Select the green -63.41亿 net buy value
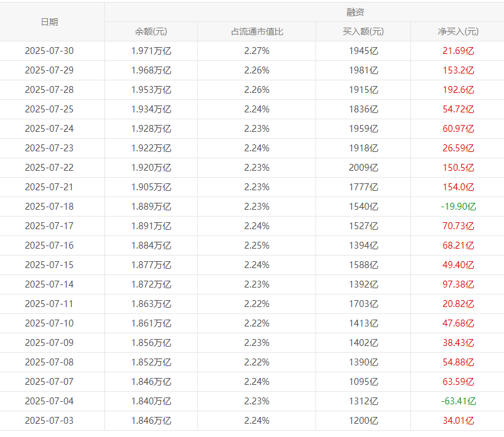Viewport: 504px width, 437px height. point(458,401)
